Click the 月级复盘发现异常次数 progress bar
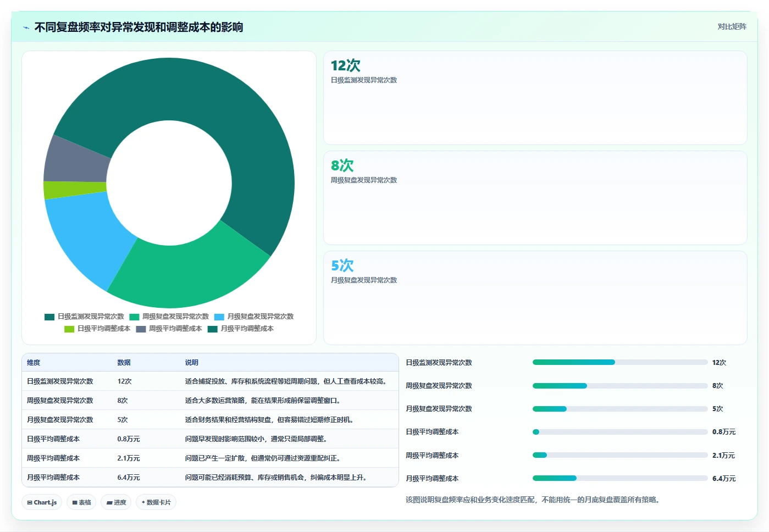This screenshot has width=769, height=532. pyautogui.click(x=620, y=409)
